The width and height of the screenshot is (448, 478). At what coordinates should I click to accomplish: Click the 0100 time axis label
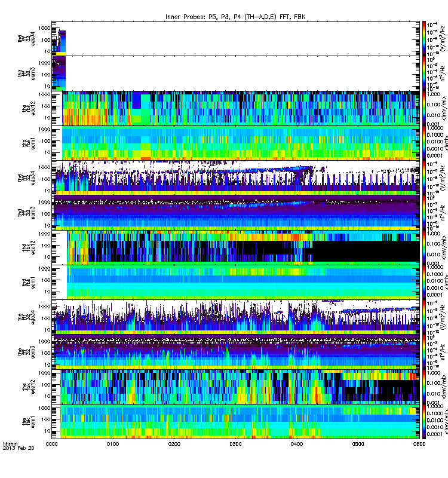tap(113, 444)
